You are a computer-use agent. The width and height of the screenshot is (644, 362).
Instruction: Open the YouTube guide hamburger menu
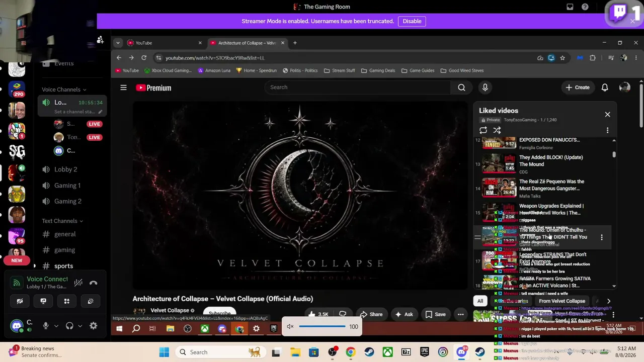tap(123, 87)
